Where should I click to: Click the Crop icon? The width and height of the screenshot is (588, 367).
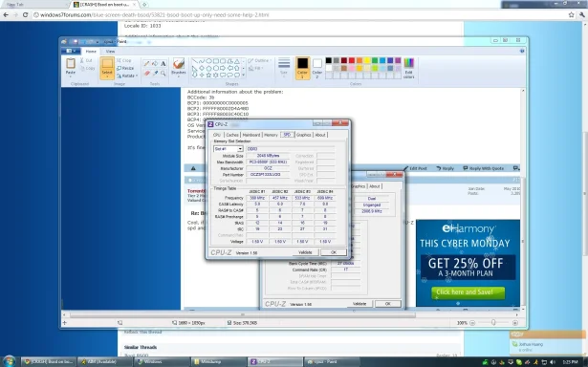point(119,60)
